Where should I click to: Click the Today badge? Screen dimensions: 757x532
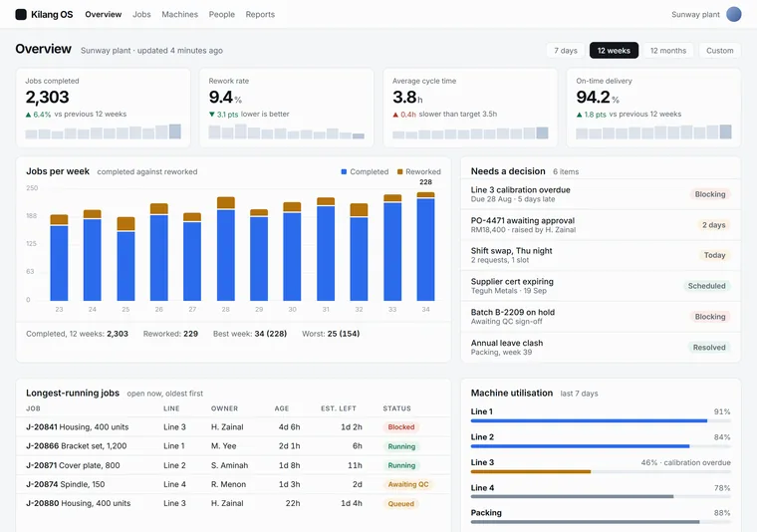point(714,255)
